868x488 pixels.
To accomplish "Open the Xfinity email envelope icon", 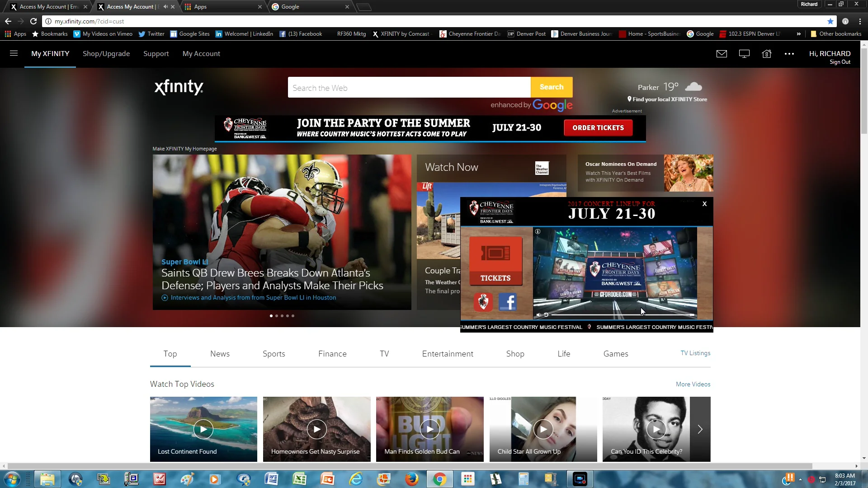I will click(x=722, y=53).
